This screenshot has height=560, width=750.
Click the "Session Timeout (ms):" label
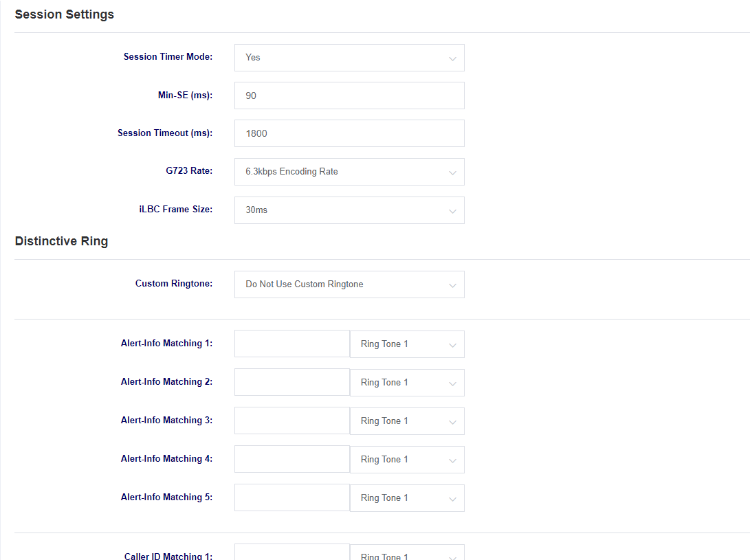pos(165,133)
